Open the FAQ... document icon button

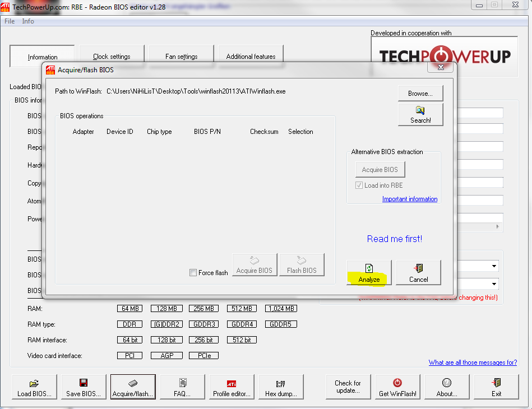click(x=182, y=387)
